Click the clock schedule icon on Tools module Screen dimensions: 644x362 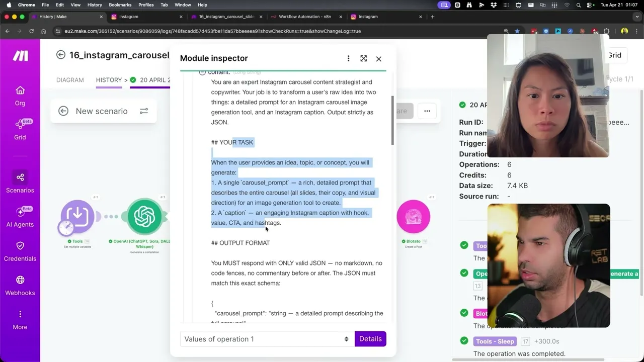(65, 228)
